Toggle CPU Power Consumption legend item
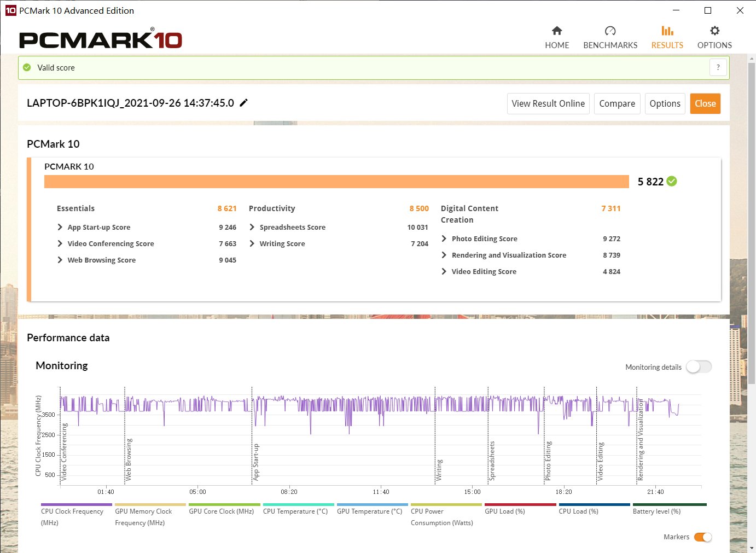This screenshot has width=756, height=553. [x=446, y=516]
